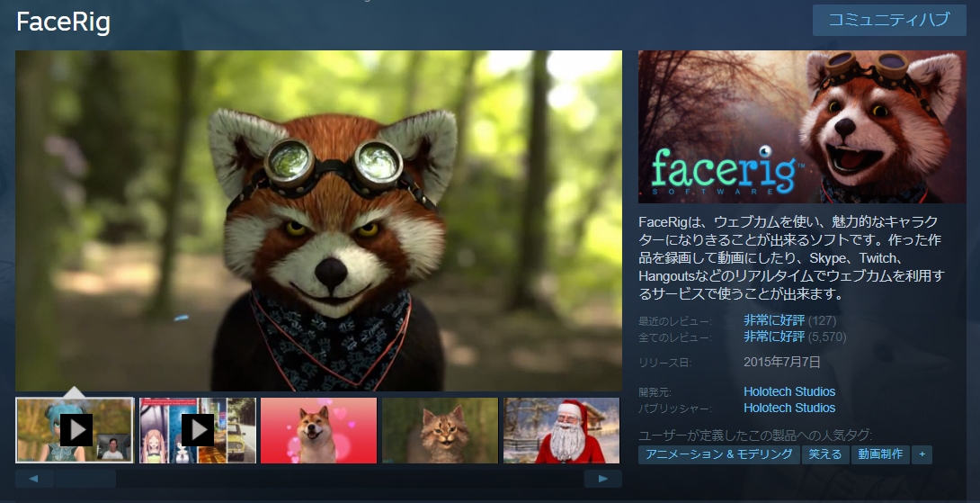Click the FaceRig header capsule image
The image size is (980, 503).
802,127
